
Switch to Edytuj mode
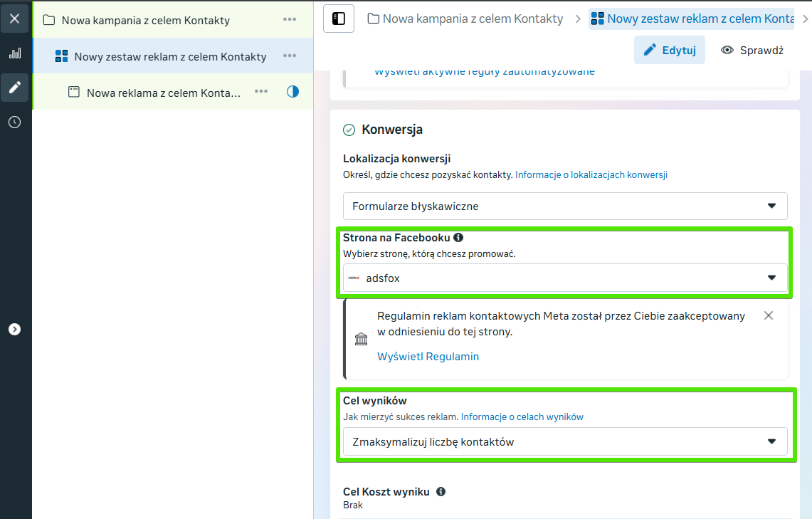[670, 51]
